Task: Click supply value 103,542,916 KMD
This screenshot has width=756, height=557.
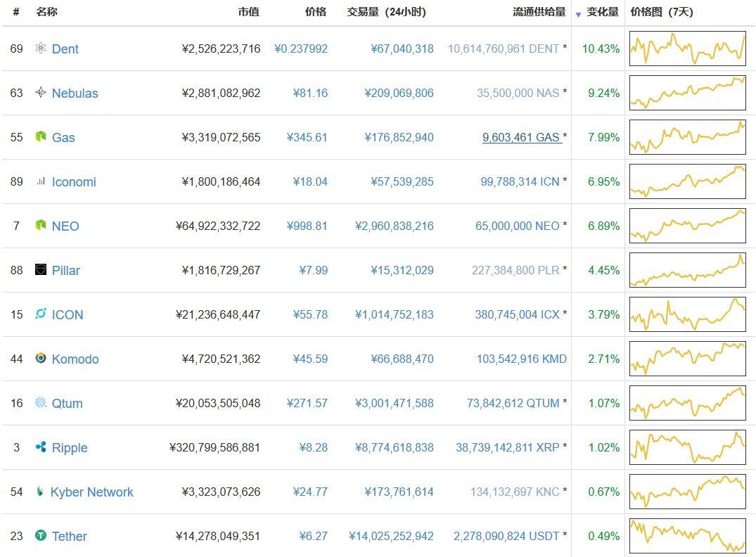Action: point(522,359)
